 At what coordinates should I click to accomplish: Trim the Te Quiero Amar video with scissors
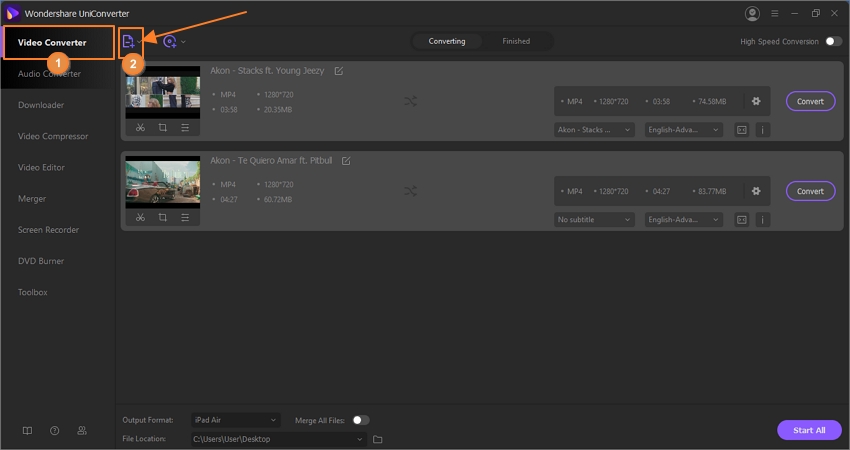[x=140, y=217]
